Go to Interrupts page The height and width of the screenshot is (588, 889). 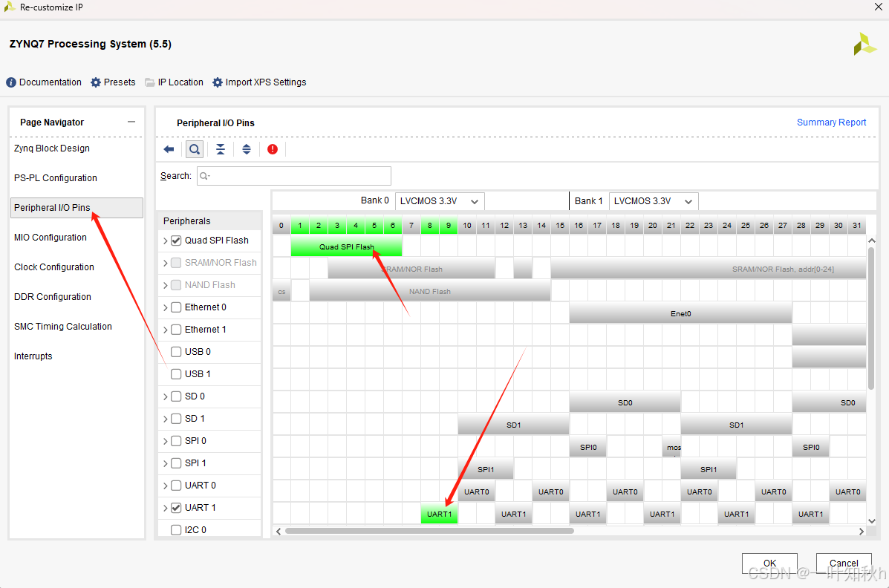click(33, 356)
